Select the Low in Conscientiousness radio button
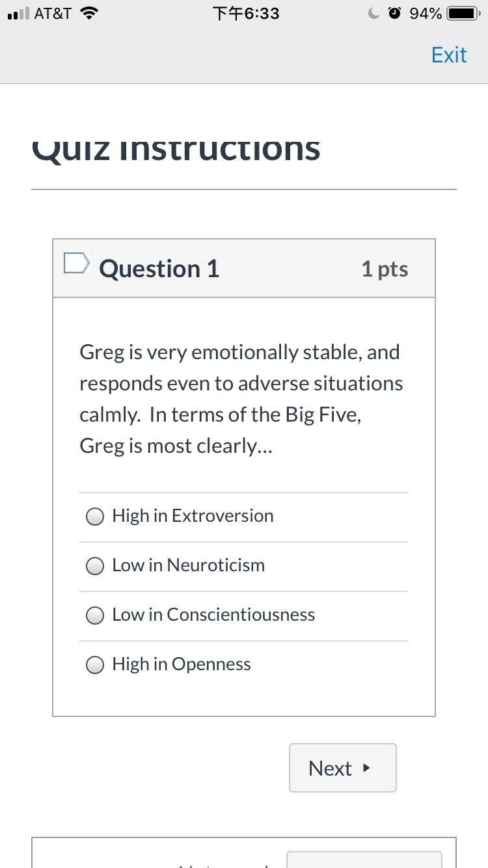The image size is (488, 868). 95,616
